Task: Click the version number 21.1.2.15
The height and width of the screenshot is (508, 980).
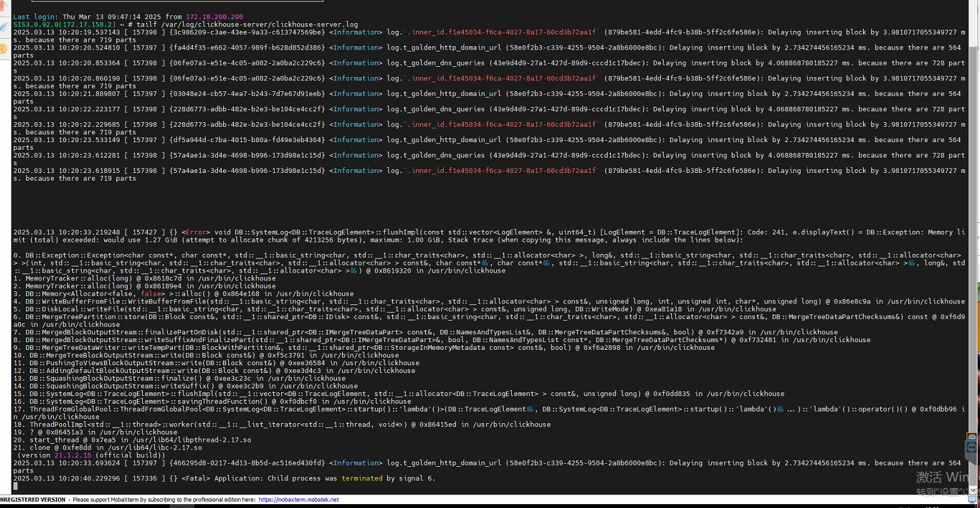Action: click(71, 455)
